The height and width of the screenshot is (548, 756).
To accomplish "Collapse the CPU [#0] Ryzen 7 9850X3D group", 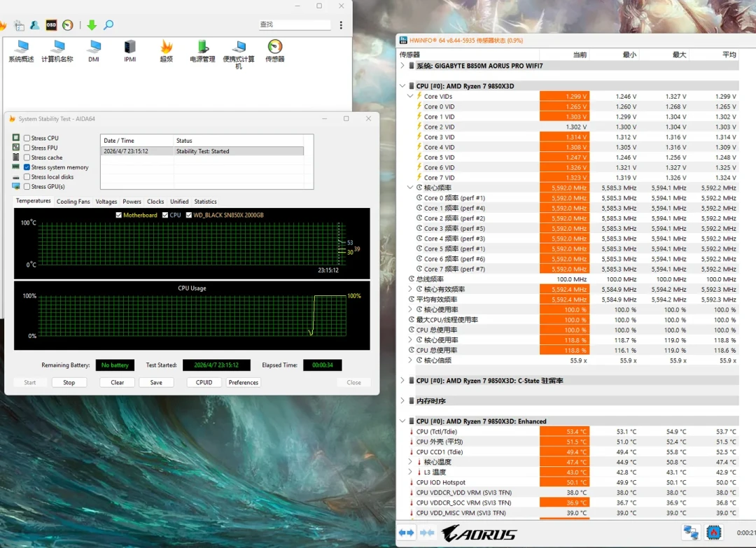I will point(402,86).
